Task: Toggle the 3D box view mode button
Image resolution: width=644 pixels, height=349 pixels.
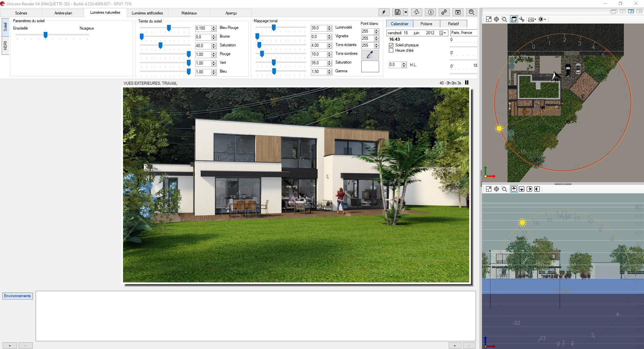Action: click(x=514, y=20)
